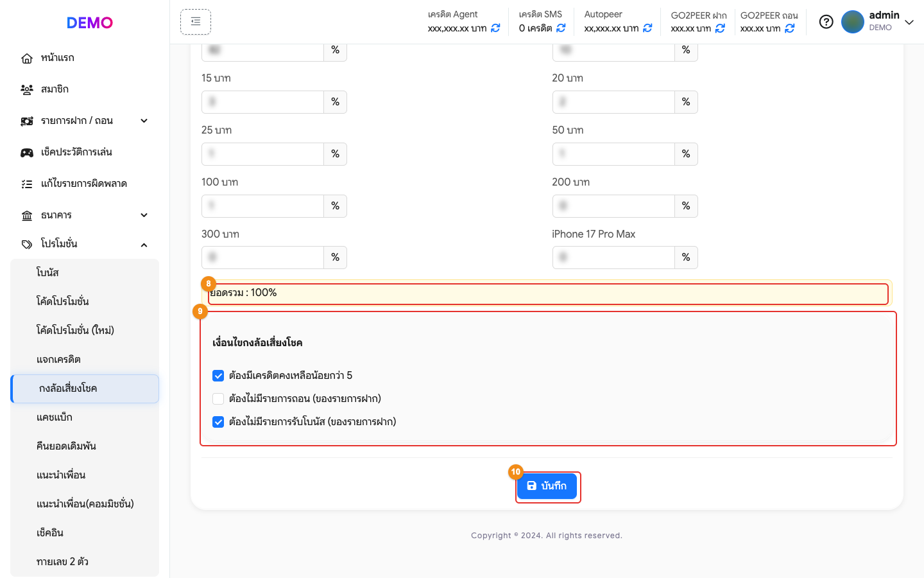Screen dimensions: 924x578
Task: Click the DEMO logo link
Action: pyautogui.click(x=90, y=22)
